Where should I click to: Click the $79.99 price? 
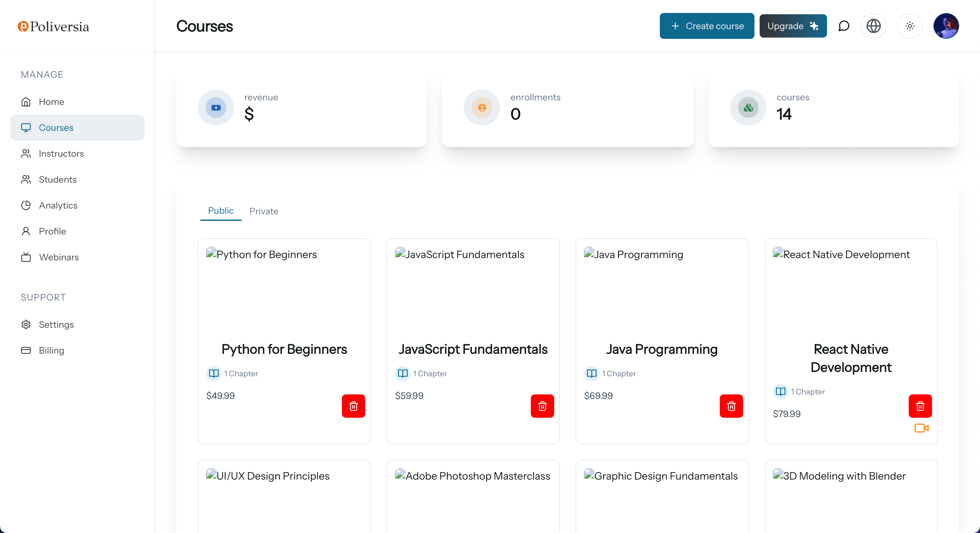[786, 414]
